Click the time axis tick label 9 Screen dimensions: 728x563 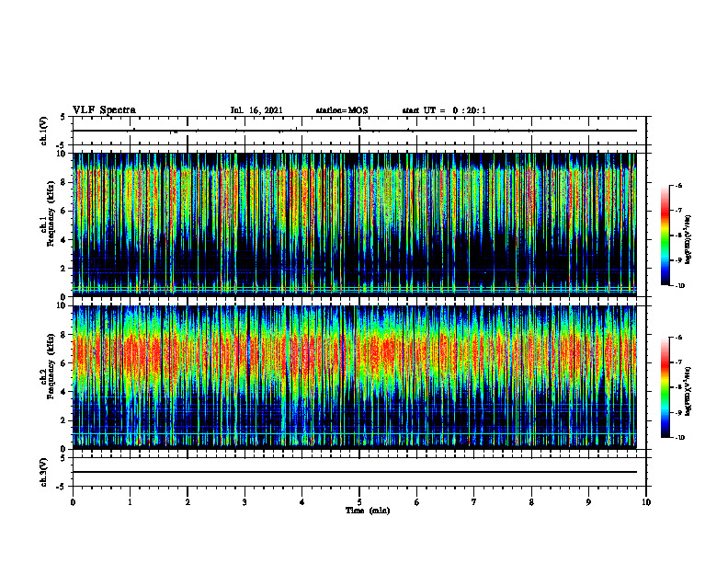tap(588, 502)
